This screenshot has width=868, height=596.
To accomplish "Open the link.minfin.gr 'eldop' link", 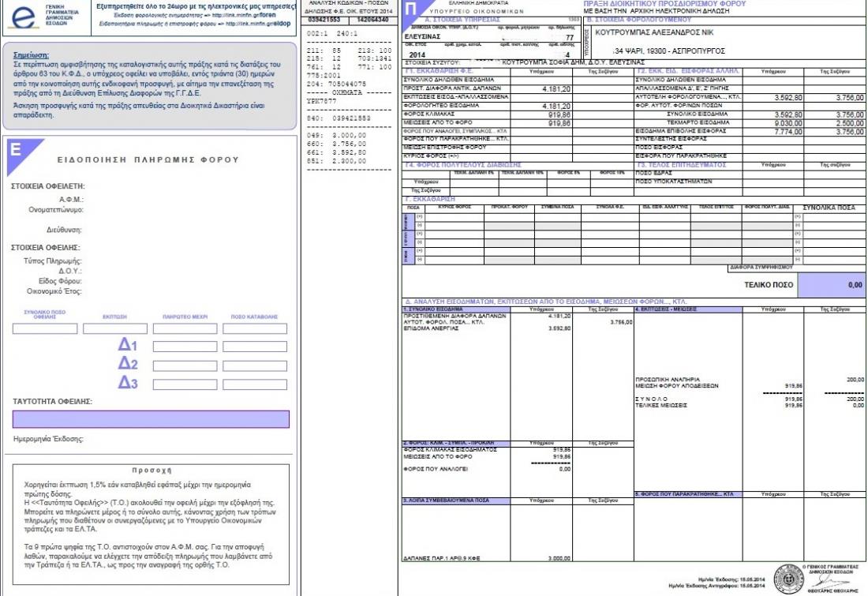I will pos(280,24).
